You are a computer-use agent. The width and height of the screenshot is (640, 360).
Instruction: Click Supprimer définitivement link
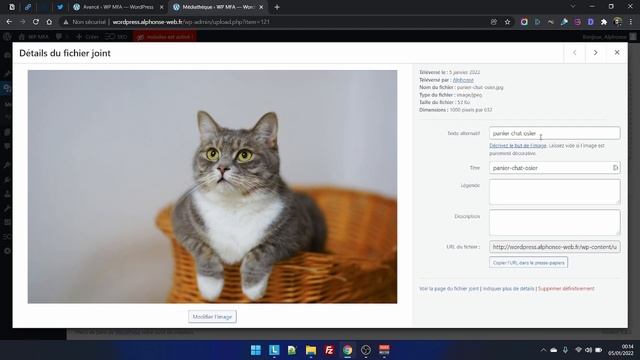click(566, 289)
